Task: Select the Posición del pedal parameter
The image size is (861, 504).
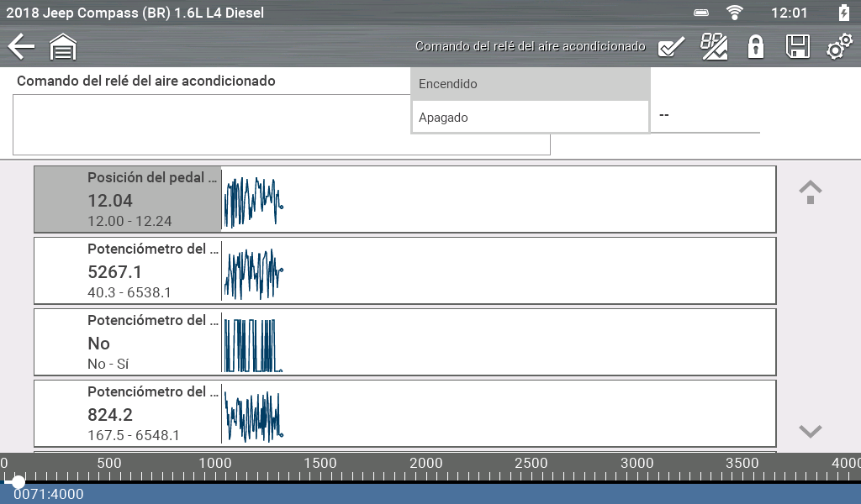Action: [x=127, y=200]
